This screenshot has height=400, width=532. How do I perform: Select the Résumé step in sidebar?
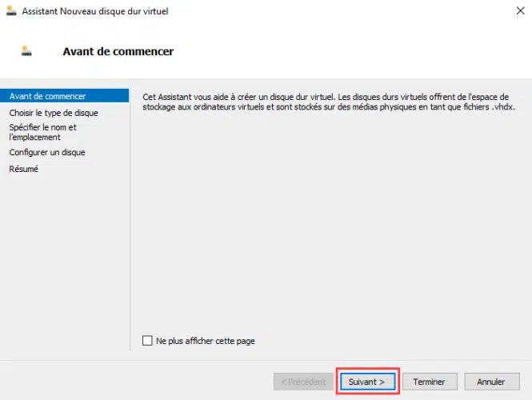[23, 169]
